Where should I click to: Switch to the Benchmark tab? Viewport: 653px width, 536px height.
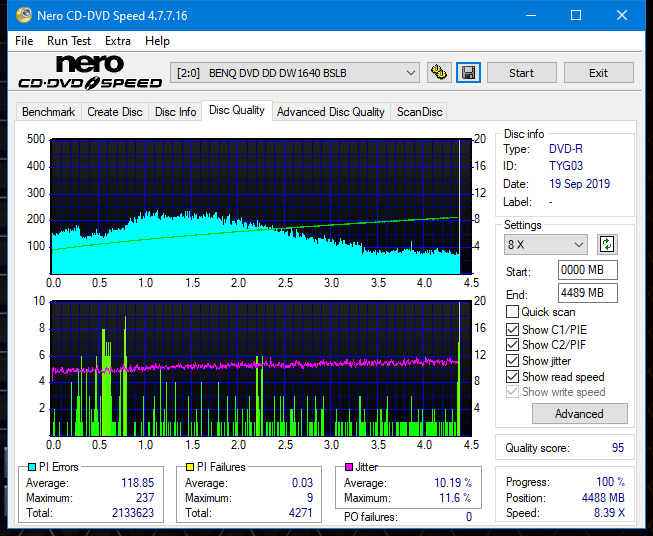point(48,112)
